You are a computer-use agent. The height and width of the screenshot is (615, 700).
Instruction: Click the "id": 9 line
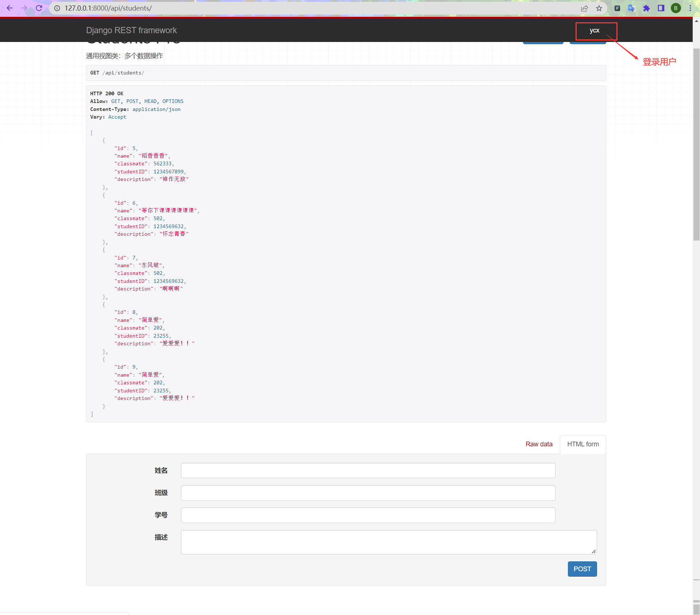coord(126,367)
